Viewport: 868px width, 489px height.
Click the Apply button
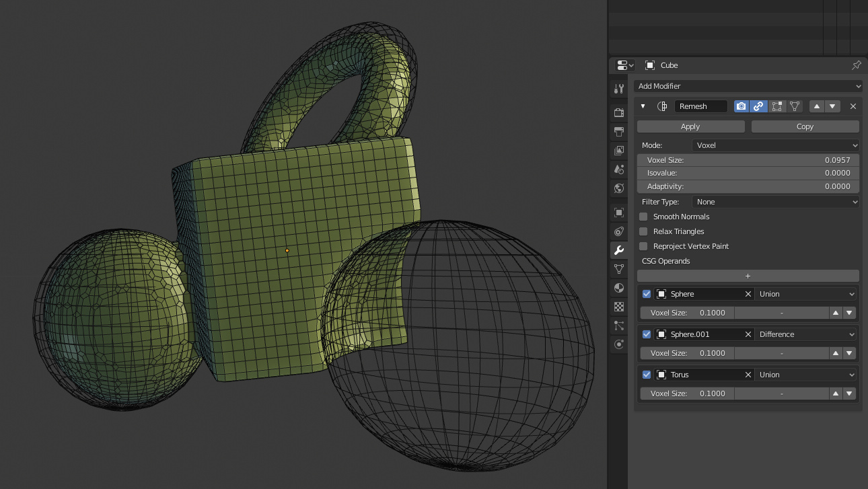point(690,126)
